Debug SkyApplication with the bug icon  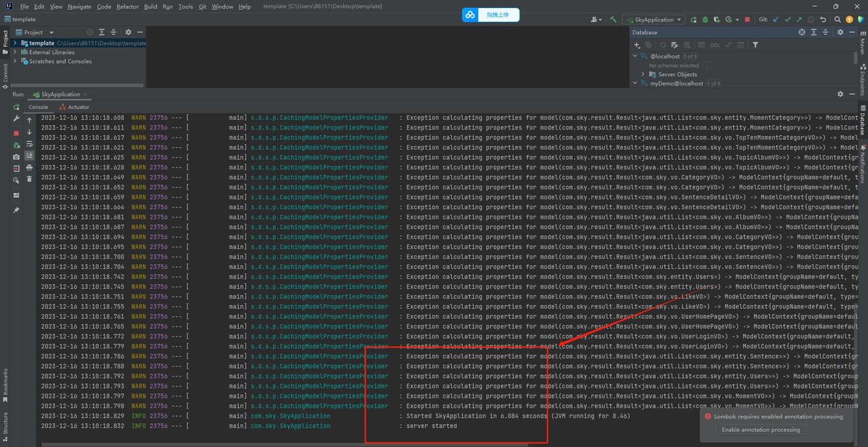[705, 20]
